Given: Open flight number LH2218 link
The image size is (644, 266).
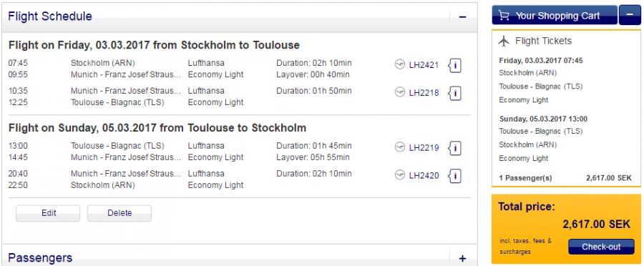Looking at the screenshot, I should (x=424, y=93).
